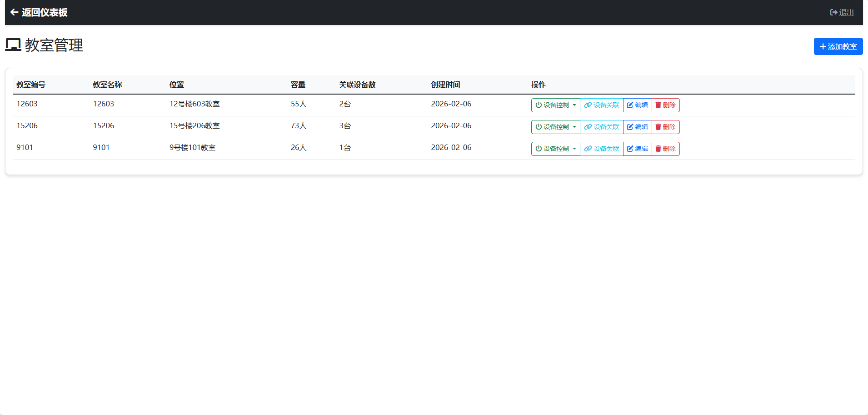Delete classroom 15206 with 删除 button
The height and width of the screenshot is (415, 868).
(666, 127)
